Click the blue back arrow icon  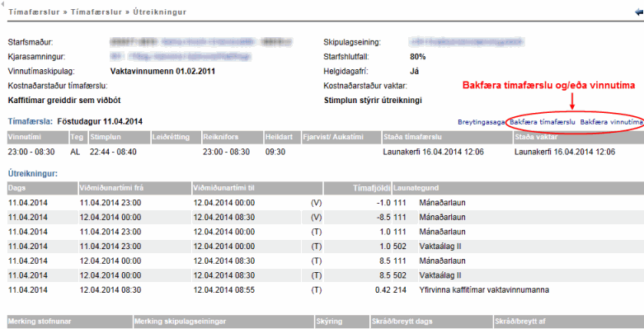pos(639,12)
